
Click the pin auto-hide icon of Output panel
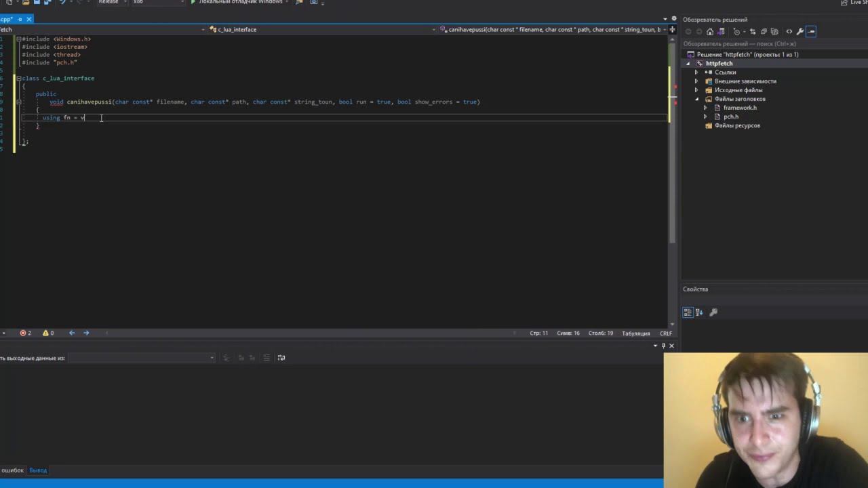point(663,346)
